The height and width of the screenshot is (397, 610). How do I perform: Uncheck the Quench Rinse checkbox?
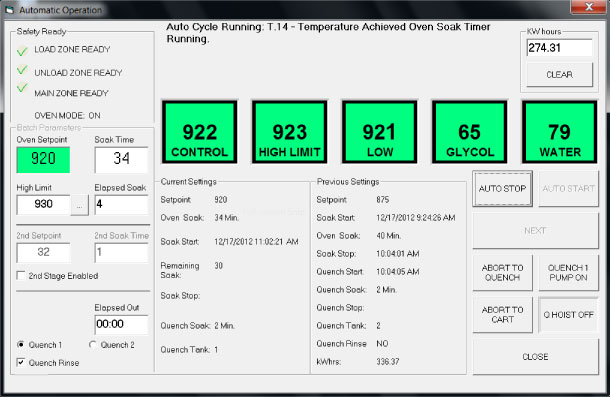click(21, 362)
